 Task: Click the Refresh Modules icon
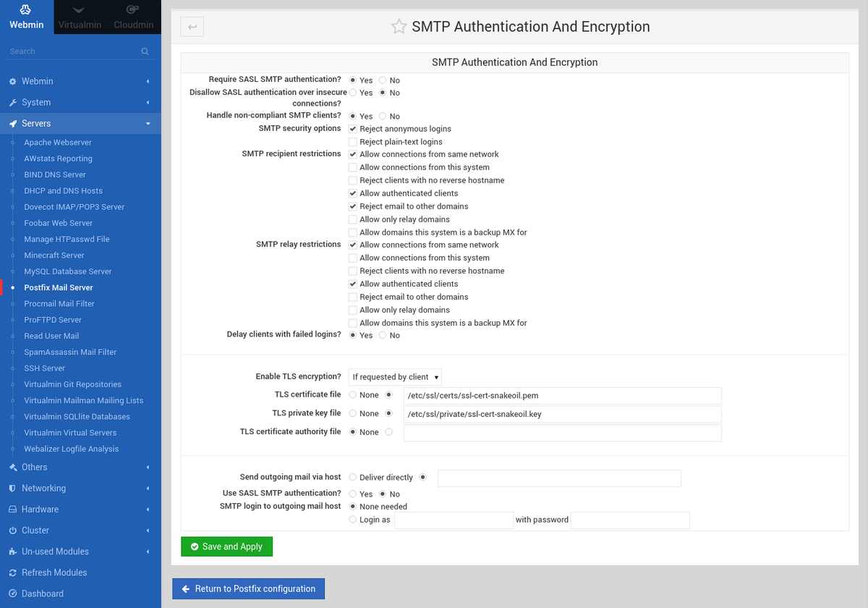[13, 573]
